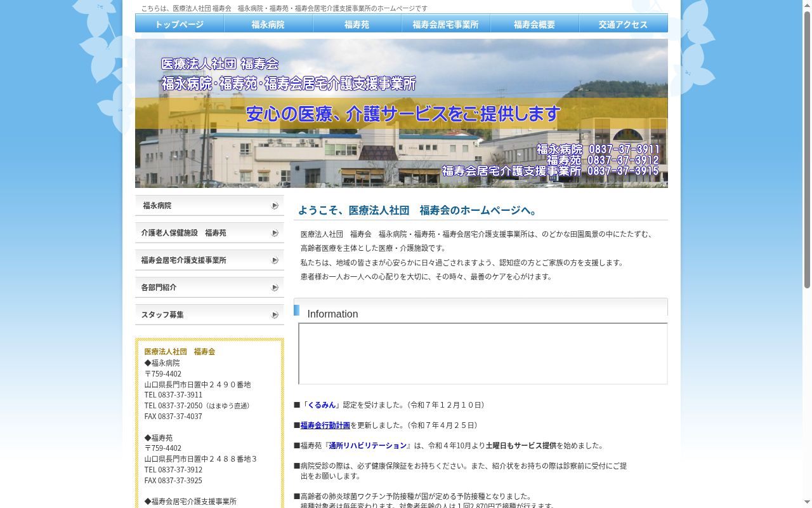Click the 土曜日もサービス提供 bold text
This screenshot has height=508, width=812.
(521, 446)
